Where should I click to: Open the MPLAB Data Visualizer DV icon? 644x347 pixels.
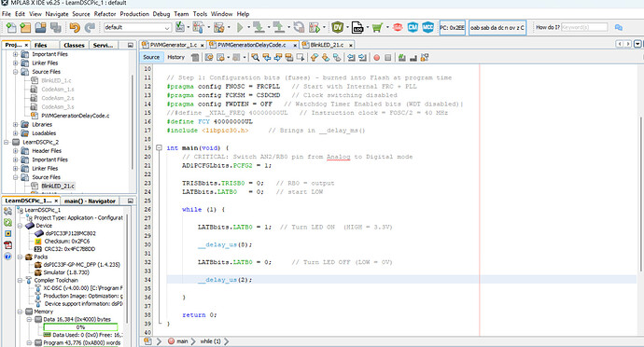tap(338, 27)
